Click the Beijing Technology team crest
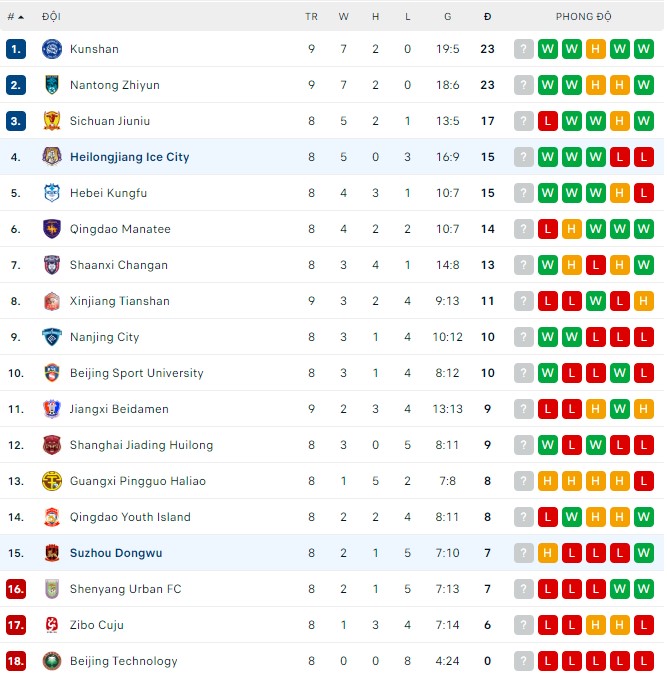Screen dimensions: 667x673 52,661
